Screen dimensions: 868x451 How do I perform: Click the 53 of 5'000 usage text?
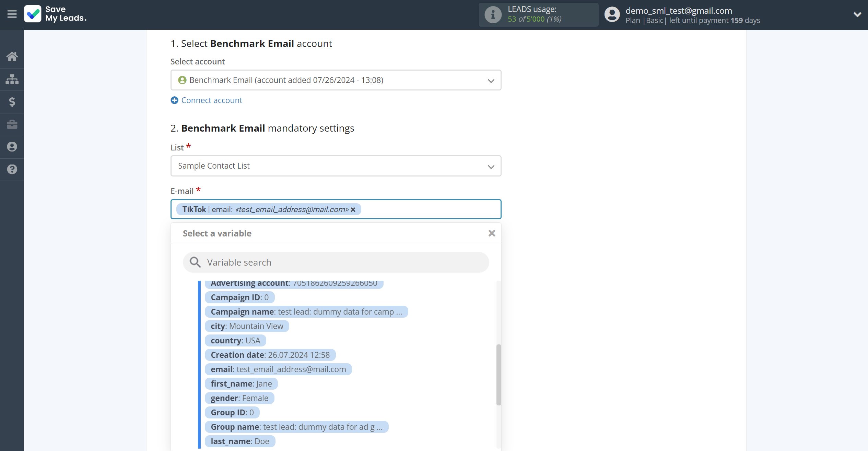[535, 19]
